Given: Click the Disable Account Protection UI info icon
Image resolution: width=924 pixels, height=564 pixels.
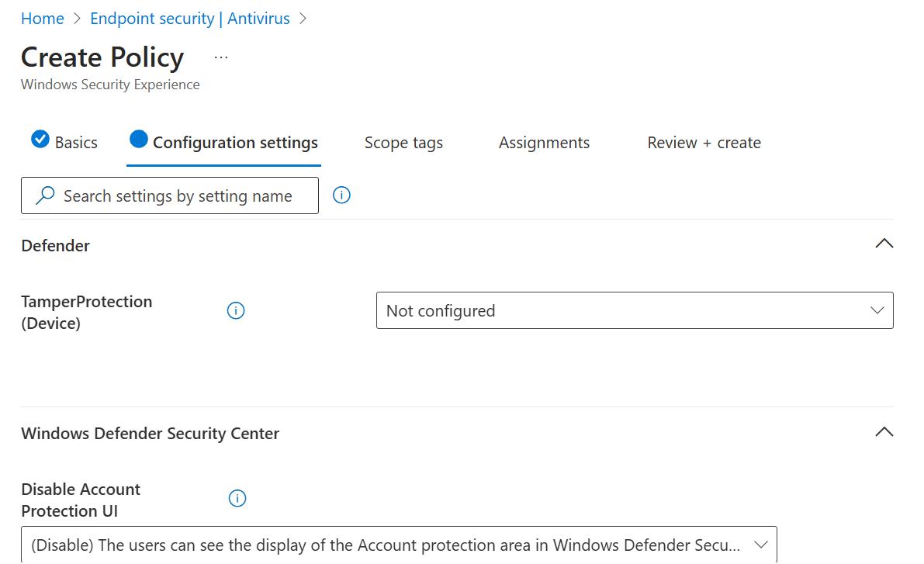Looking at the screenshot, I should 237,498.
